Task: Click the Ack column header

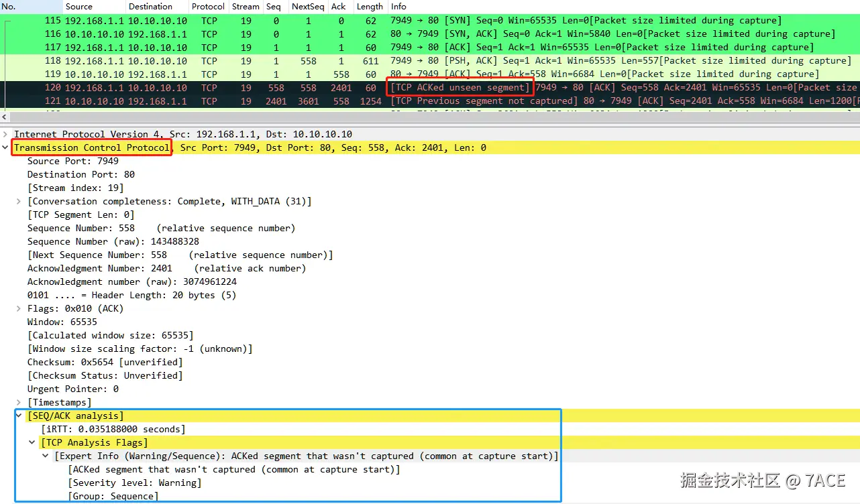Action: 340,7
